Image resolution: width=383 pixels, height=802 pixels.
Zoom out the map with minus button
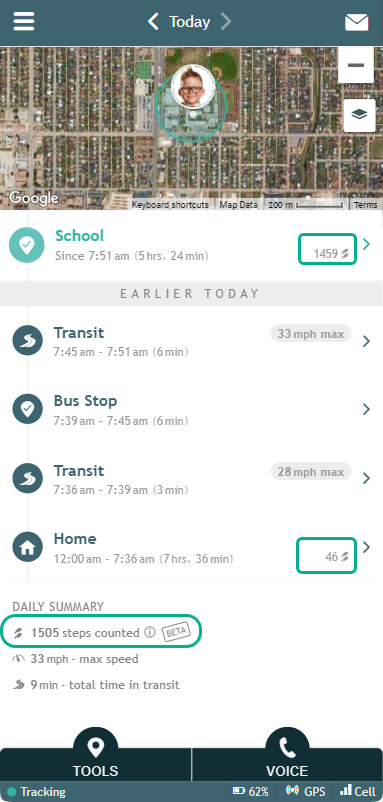pos(356,65)
